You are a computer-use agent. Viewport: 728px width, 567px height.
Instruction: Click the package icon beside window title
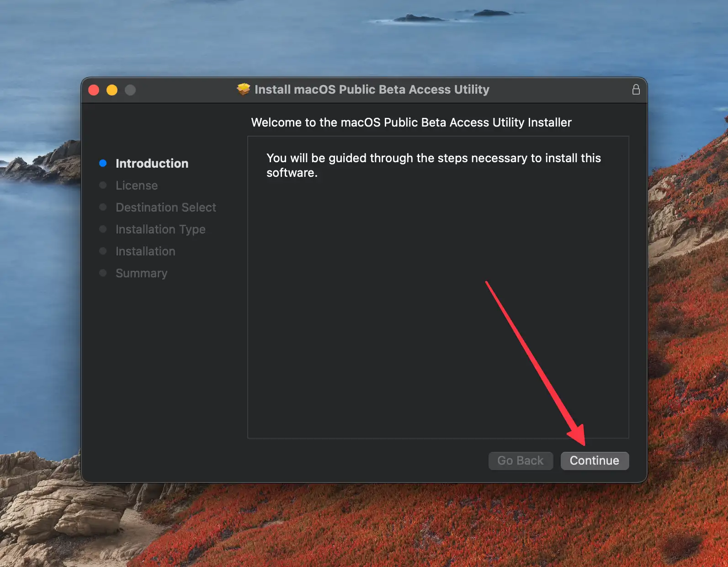[244, 89]
